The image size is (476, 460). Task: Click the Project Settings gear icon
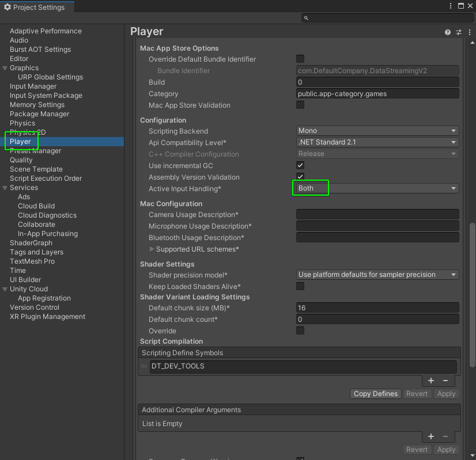tap(8, 7)
